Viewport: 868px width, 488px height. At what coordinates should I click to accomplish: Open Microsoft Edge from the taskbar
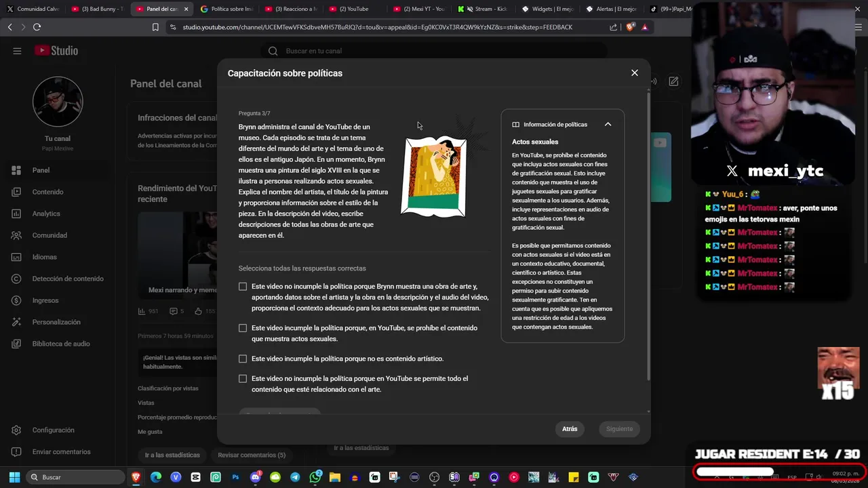click(x=156, y=477)
